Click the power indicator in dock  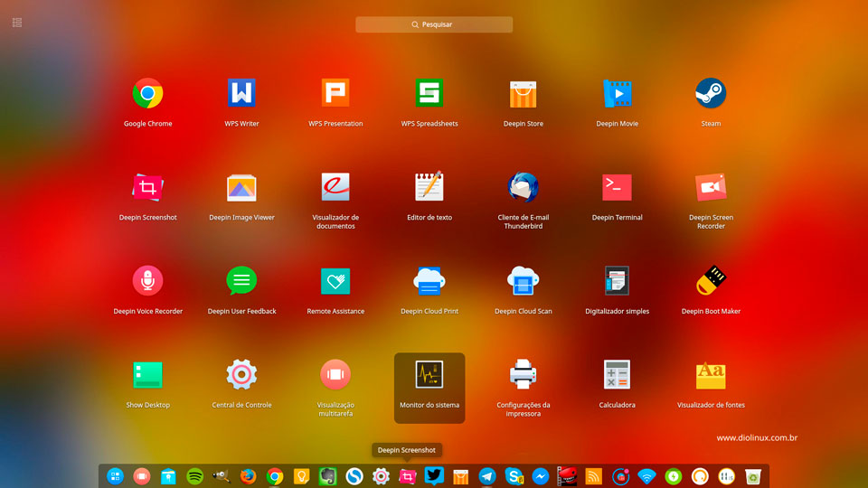coord(673,476)
